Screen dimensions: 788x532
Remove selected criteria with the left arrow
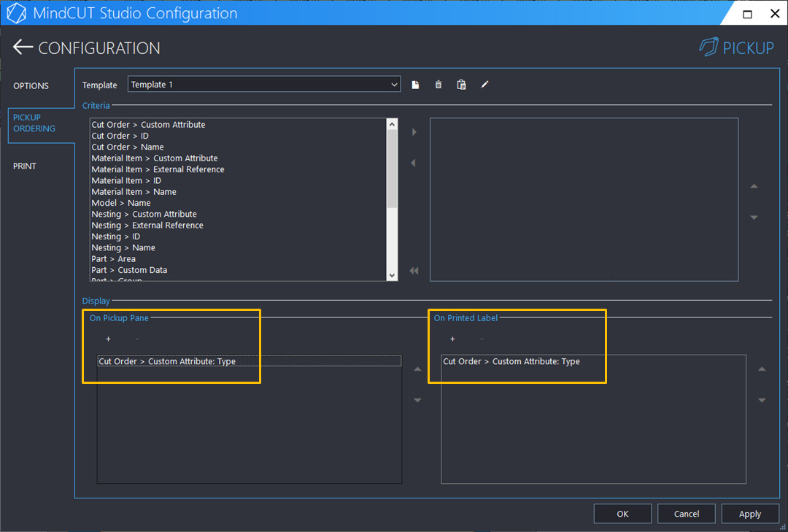(413, 163)
